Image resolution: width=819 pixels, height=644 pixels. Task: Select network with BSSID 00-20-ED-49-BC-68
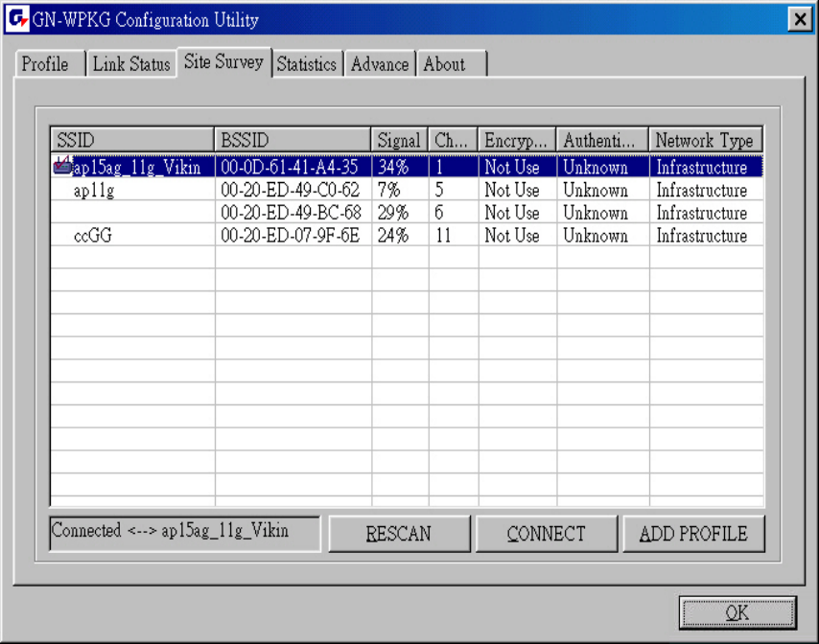(x=291, y=213)
